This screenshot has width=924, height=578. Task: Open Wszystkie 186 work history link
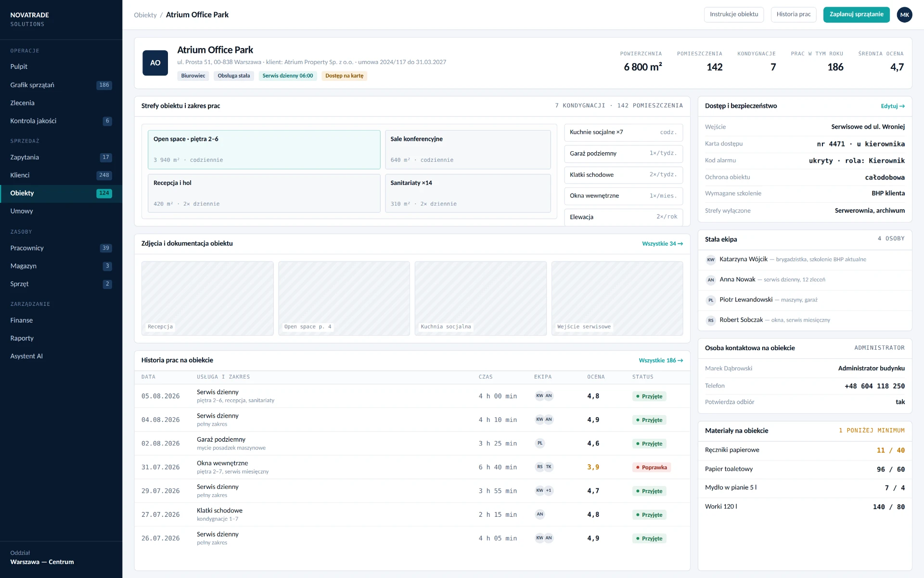[661, 360]
